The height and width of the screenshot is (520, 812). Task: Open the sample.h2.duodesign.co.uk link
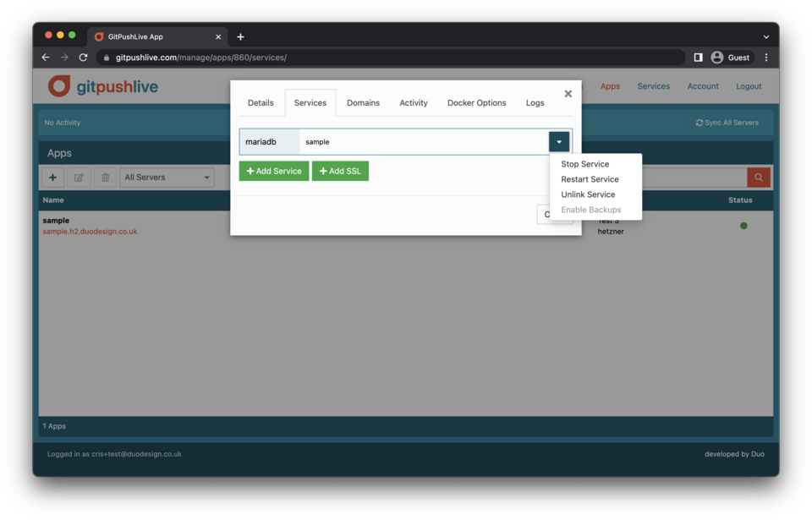(x=90, y=232)
